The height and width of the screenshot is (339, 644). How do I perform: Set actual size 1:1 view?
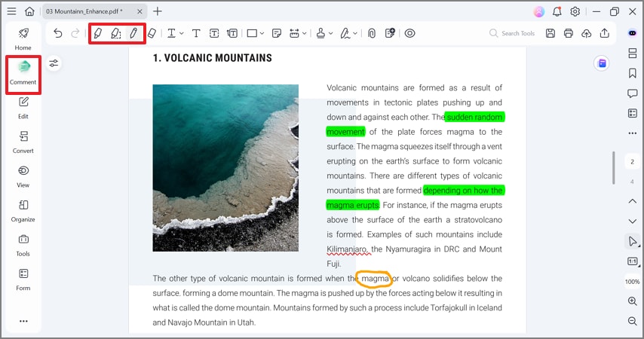click(x=633, y=261)
